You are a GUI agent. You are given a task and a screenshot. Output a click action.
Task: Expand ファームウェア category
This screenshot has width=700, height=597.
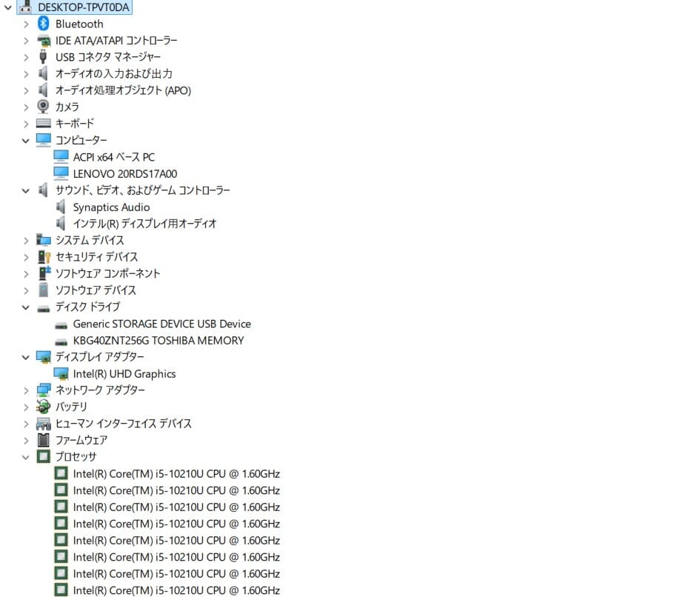pyautogui.click(x=26, y=441)
